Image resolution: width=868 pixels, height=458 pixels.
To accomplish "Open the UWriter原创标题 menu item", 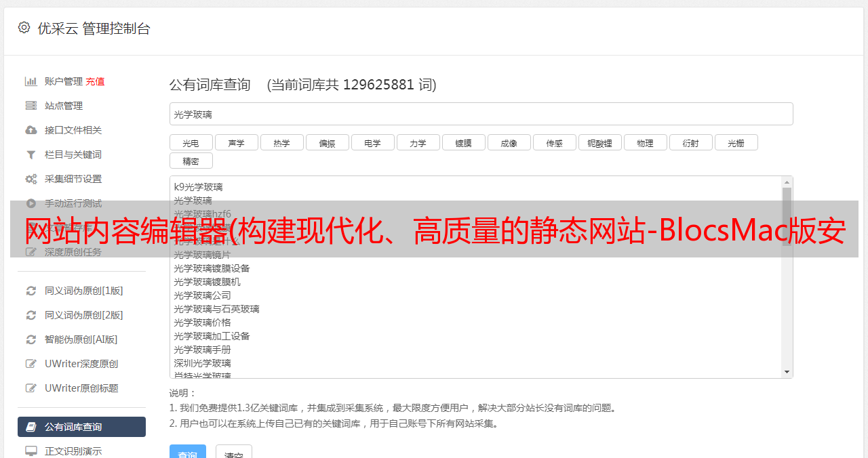I will pos(81,388).
